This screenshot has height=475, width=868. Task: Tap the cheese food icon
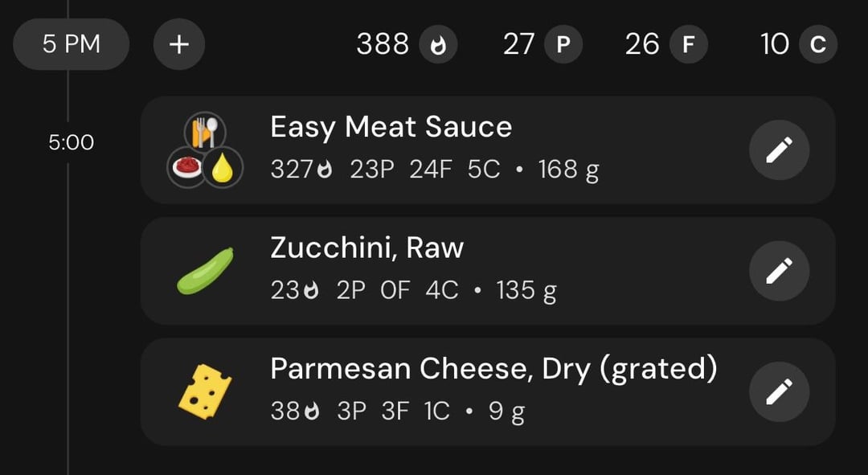coord(205,391)
